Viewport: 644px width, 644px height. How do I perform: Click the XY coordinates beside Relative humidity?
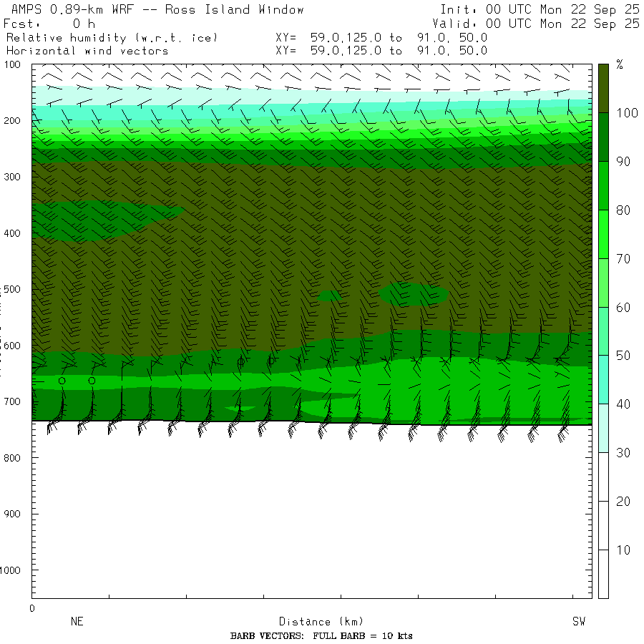point(381,38)
